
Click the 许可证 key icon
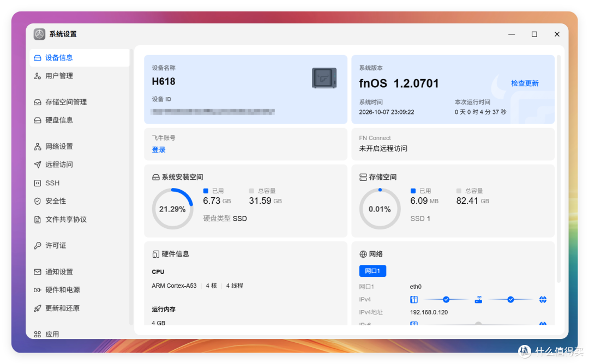pyautogui.click(x=38, y=245)
